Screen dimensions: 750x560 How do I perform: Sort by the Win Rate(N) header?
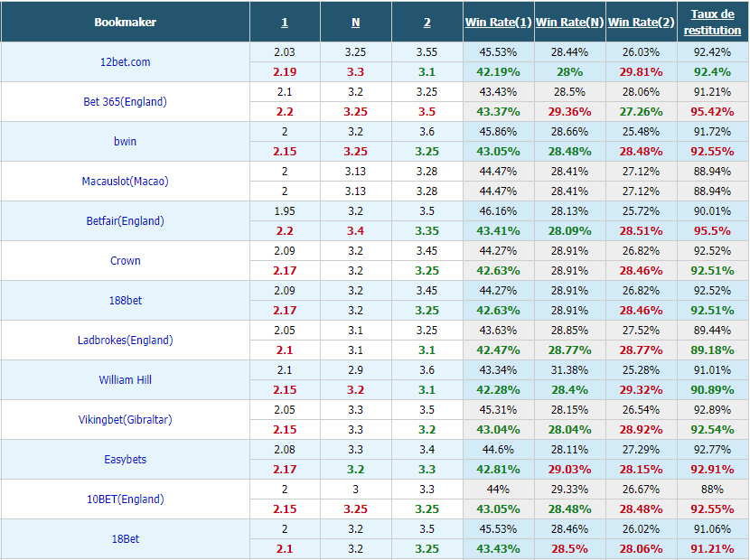click(x=569, y=23)
